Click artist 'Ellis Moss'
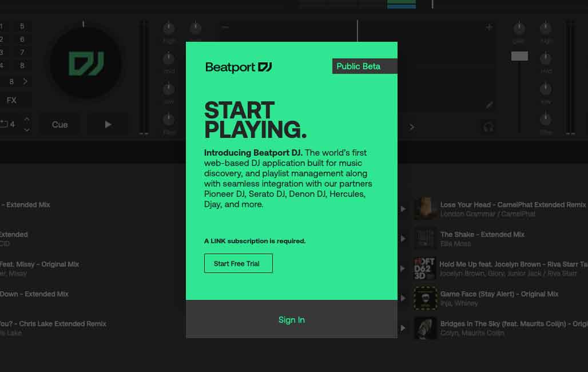The image size is (588, 372). tap(455, 244)
